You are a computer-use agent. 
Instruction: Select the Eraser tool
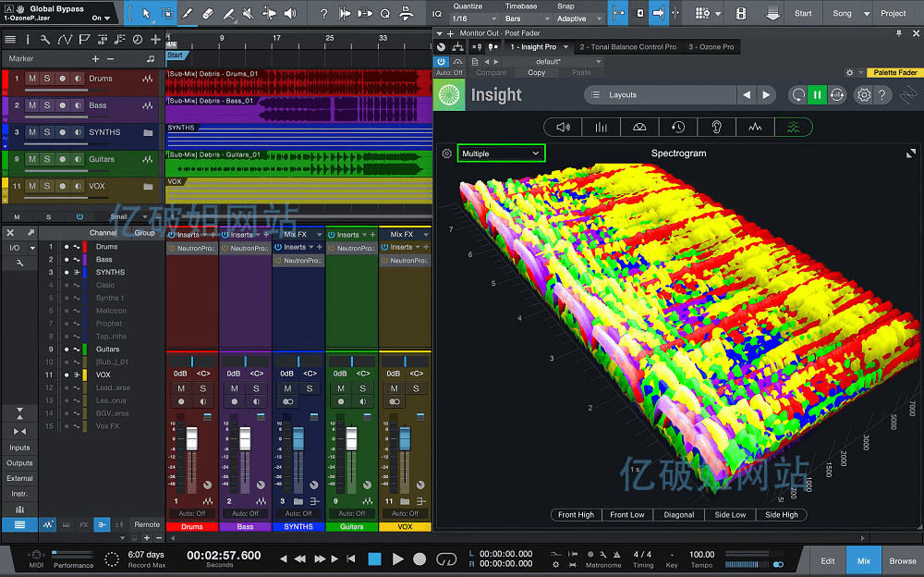[207, 13]
